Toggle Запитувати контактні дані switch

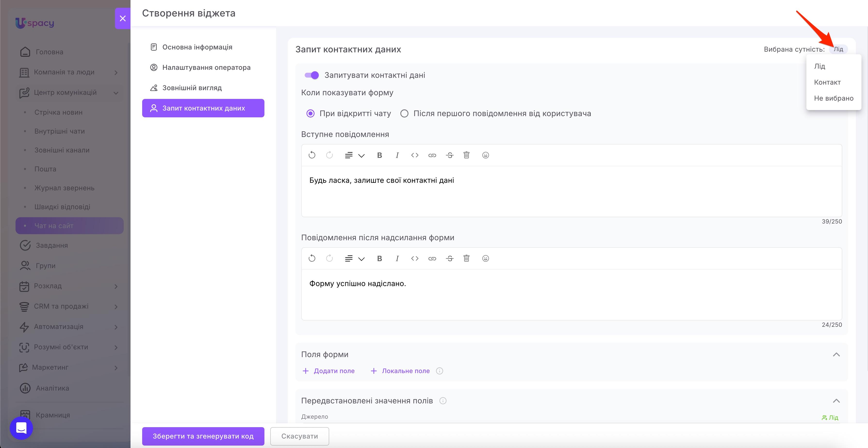pos(312,75)
